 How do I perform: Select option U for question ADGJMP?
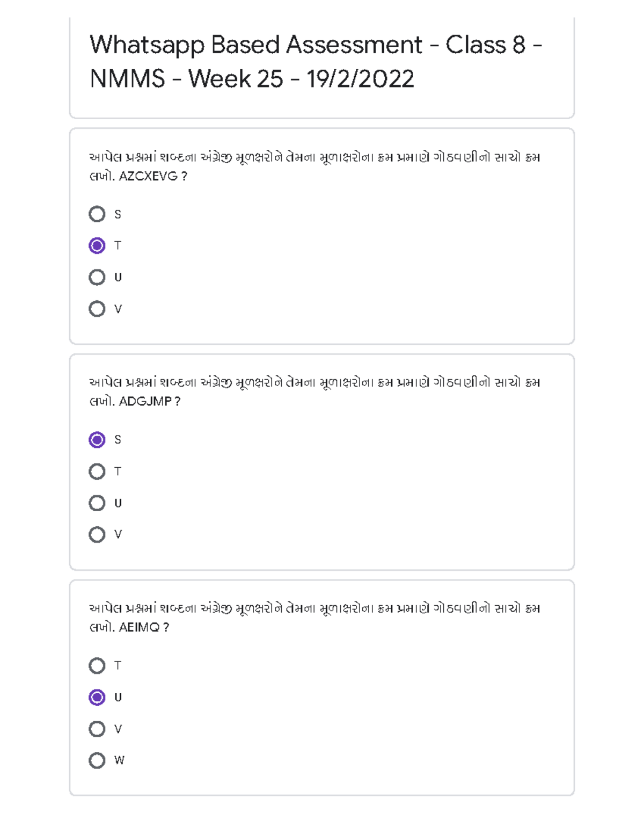[x=97, y=503]
